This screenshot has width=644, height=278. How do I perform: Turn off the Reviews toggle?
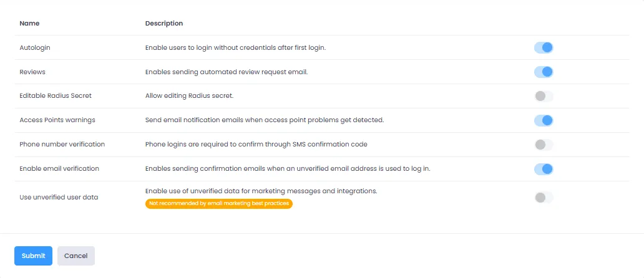pos(544,72)
